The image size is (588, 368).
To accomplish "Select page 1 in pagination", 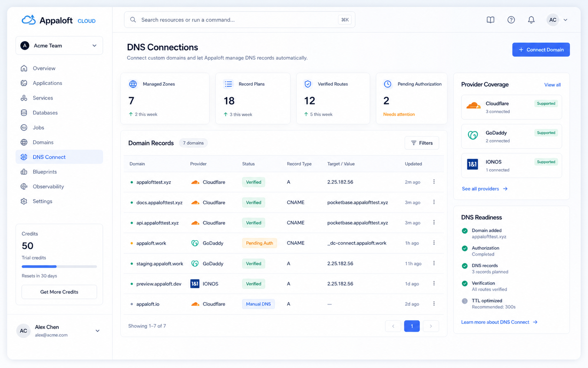I will [x=412, y=326].
